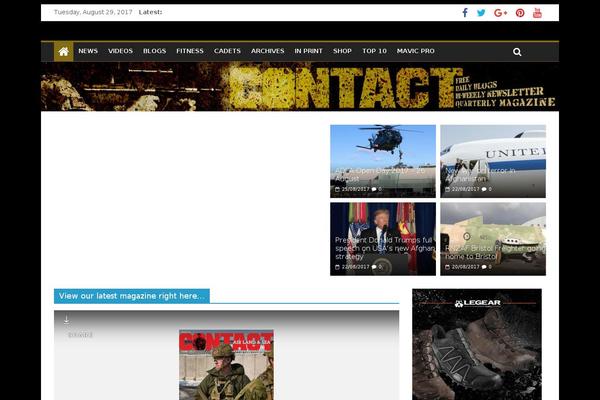Click the 20/08/2017 date on Bristol Freighter article
This screenshot has height=400, width=600.
click(465, 267)
